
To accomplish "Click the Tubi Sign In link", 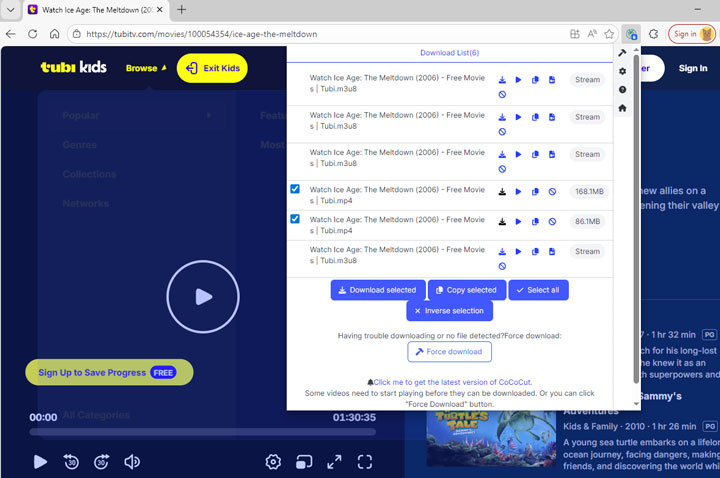I will tap(693, 68).
